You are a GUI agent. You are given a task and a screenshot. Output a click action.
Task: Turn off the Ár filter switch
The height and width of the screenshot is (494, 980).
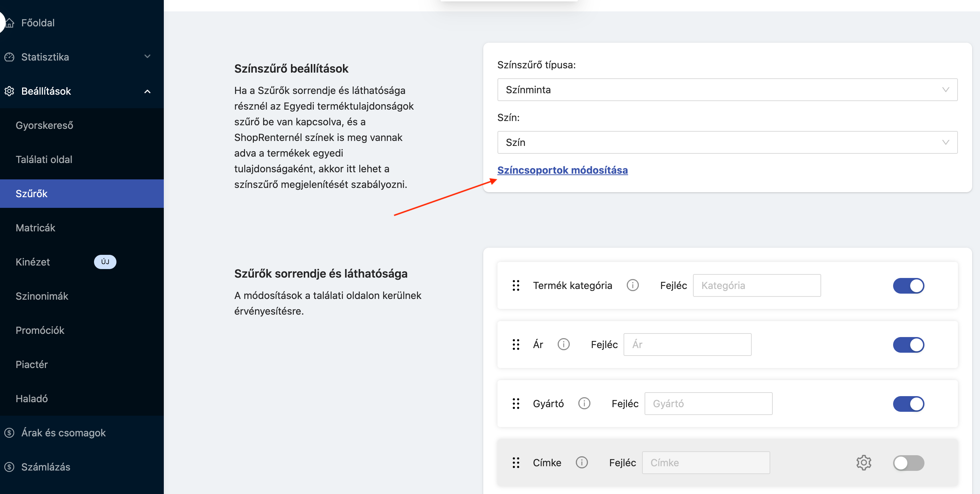click(x=908, y=345)
